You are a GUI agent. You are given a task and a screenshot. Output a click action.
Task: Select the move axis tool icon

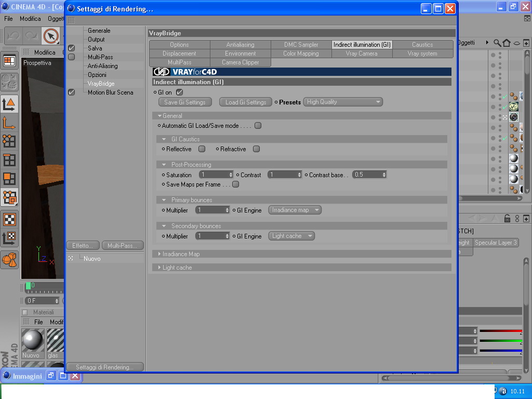pos(9,123)
